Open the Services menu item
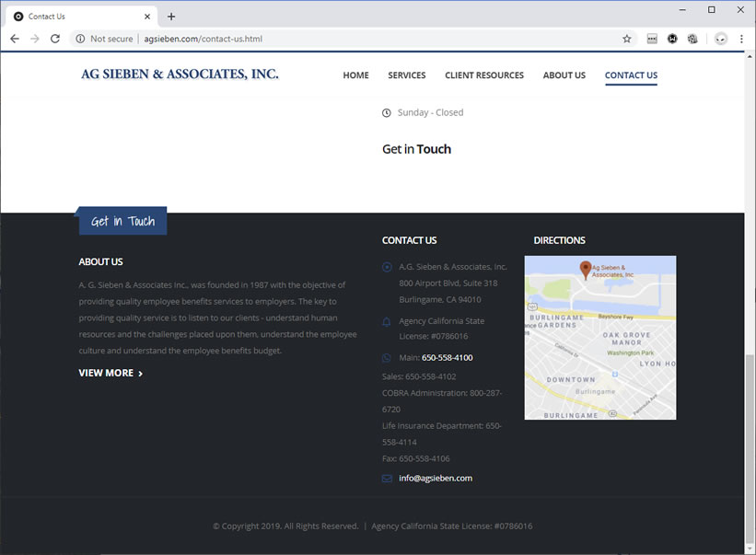This screenshot has width=756, height=555. pyautogui.click(x=406, y=75)
